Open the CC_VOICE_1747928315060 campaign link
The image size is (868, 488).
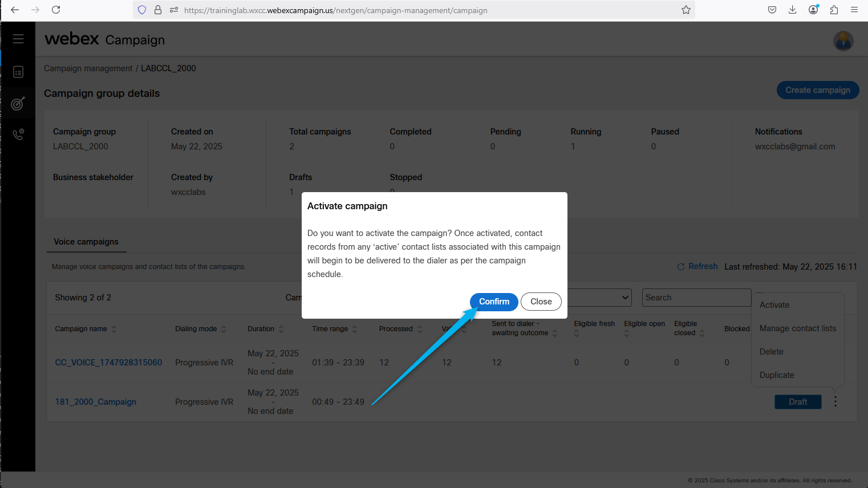108,363
